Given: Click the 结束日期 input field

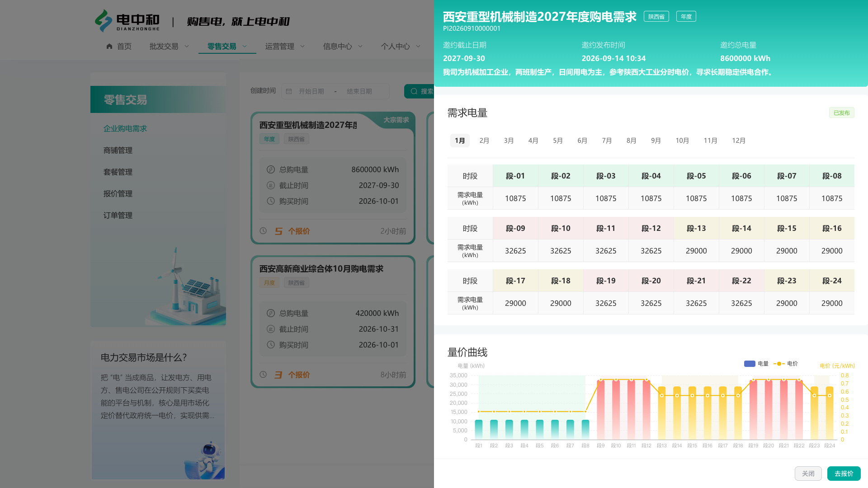Looking at the screenshot, I should [x=359, y=91].
